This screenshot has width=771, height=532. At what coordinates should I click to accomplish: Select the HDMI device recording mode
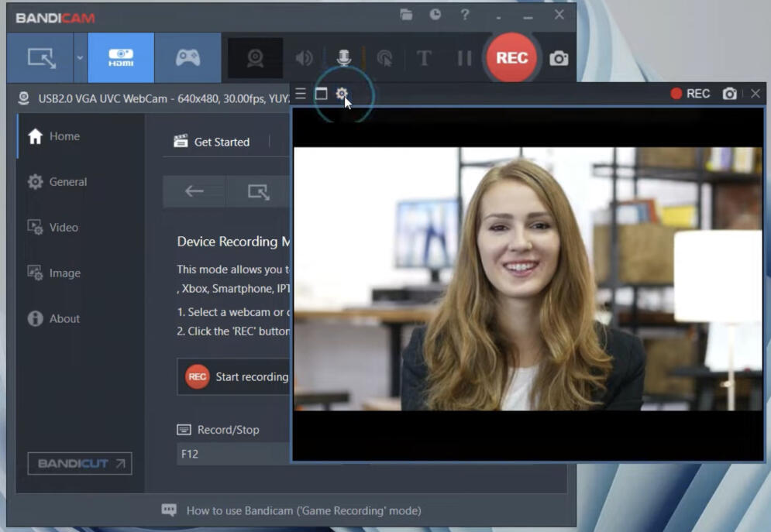pyautogui.click(x=121, y=57)
